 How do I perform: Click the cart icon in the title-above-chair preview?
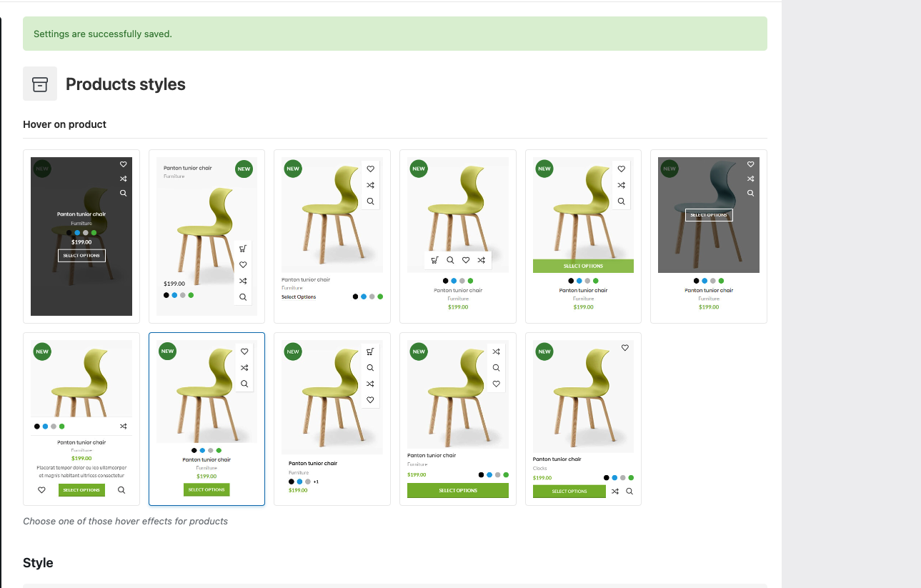click(x=243, y=249)
